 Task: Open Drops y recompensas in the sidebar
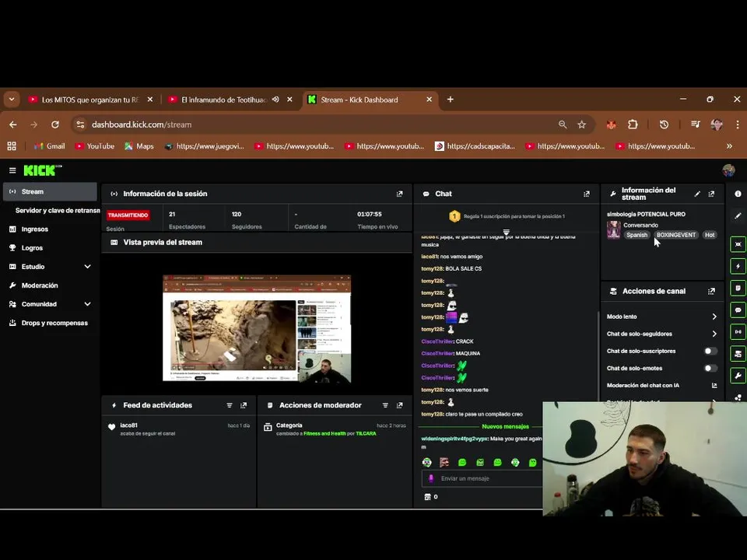pos(54,323)
